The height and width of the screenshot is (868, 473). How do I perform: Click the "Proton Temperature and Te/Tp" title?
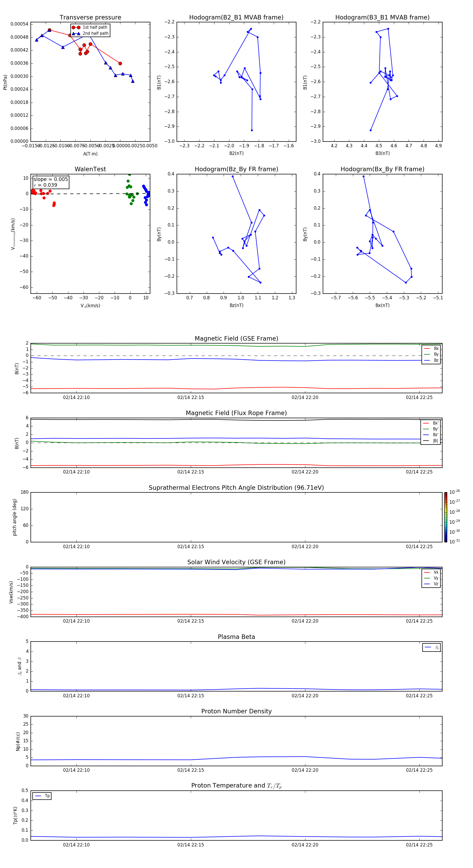(x=236, y=785)
